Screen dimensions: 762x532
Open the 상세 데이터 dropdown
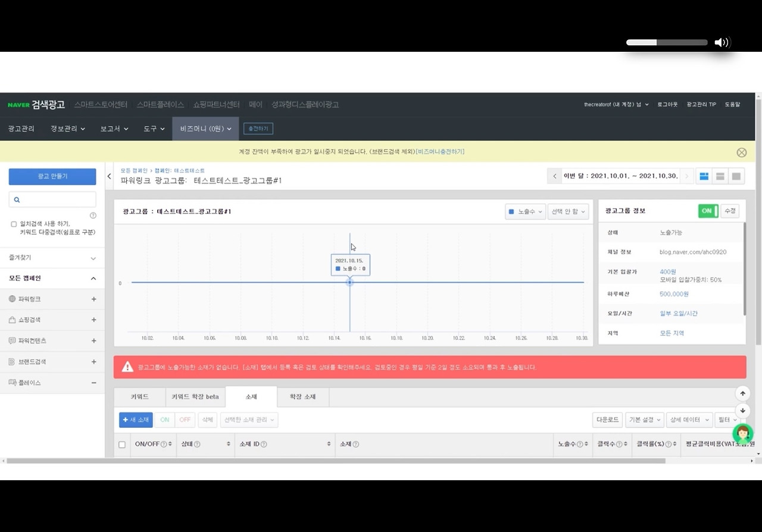689,420
